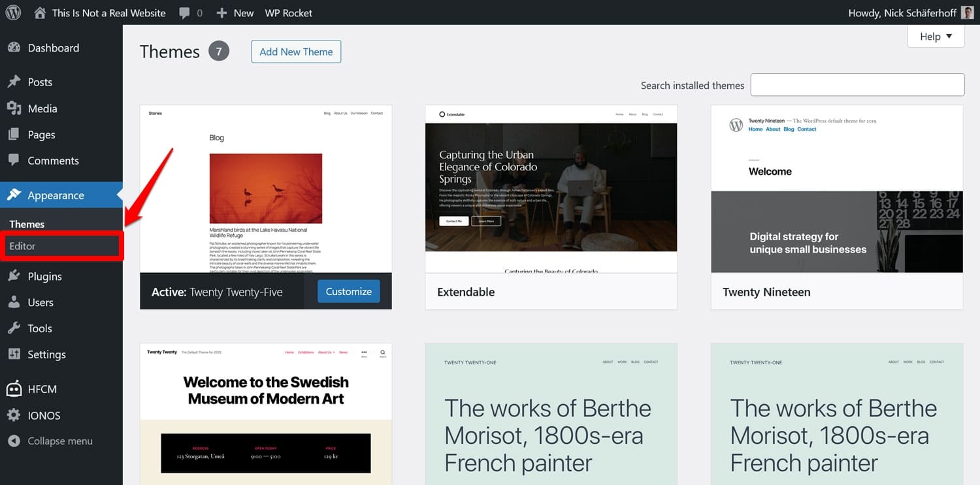This screenshot has height=485, width=980.
Task: Click the Tools wrench icon
Action: tap(14, 328)
